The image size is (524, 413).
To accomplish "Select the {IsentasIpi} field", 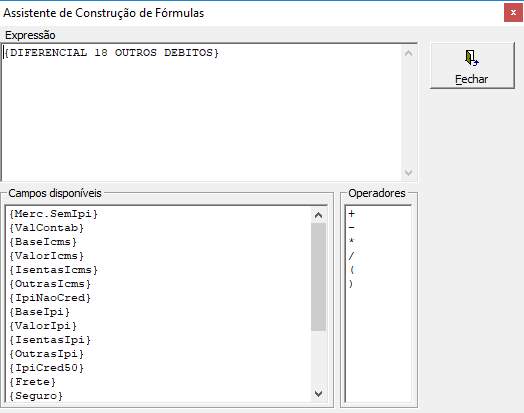I will (50, 340).
